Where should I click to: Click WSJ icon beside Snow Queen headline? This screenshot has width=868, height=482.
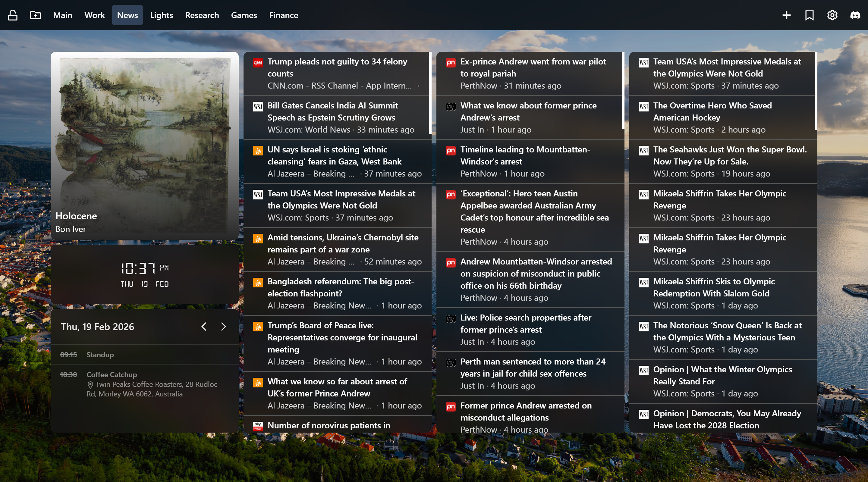(x=643, y=326)
